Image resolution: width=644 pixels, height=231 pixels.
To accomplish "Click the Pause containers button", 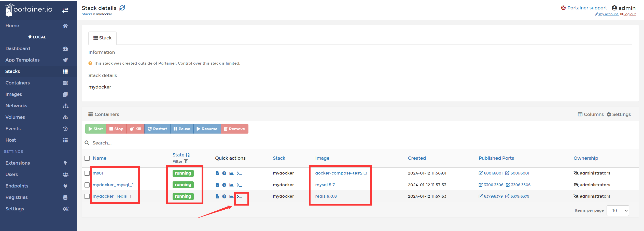I will [x=182, y=129].
